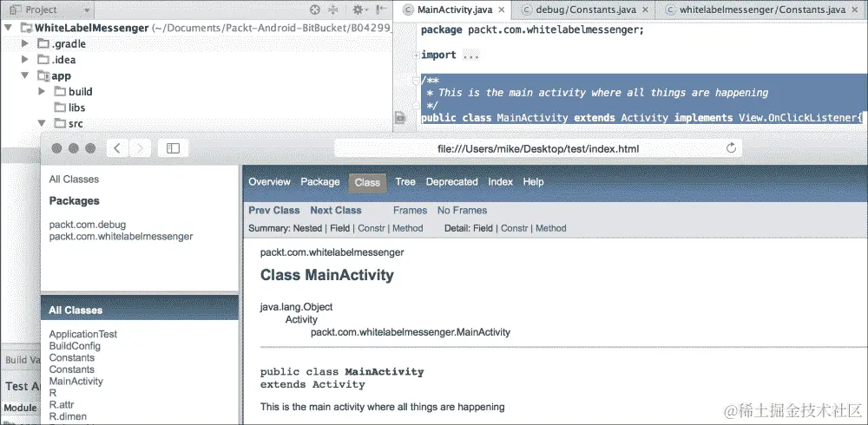The image size is (868, 425).
Task: Expand the folded import block
Action: tap(417, 55)
